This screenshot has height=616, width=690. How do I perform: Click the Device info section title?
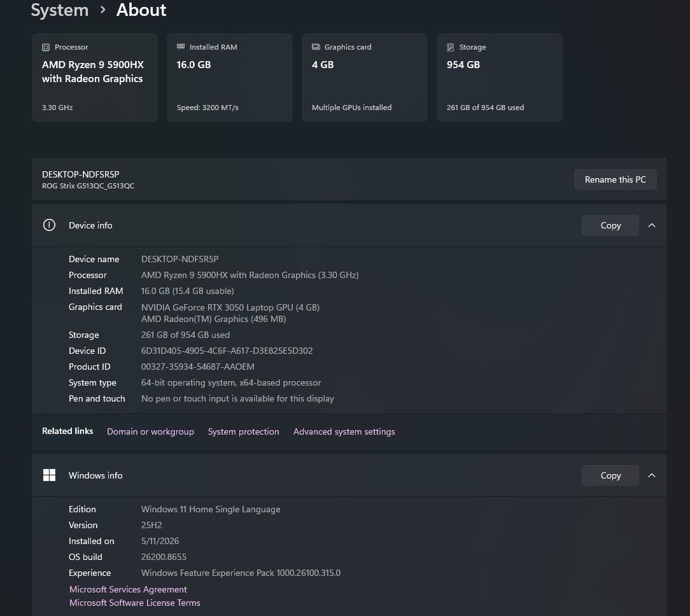click(90, 225)
